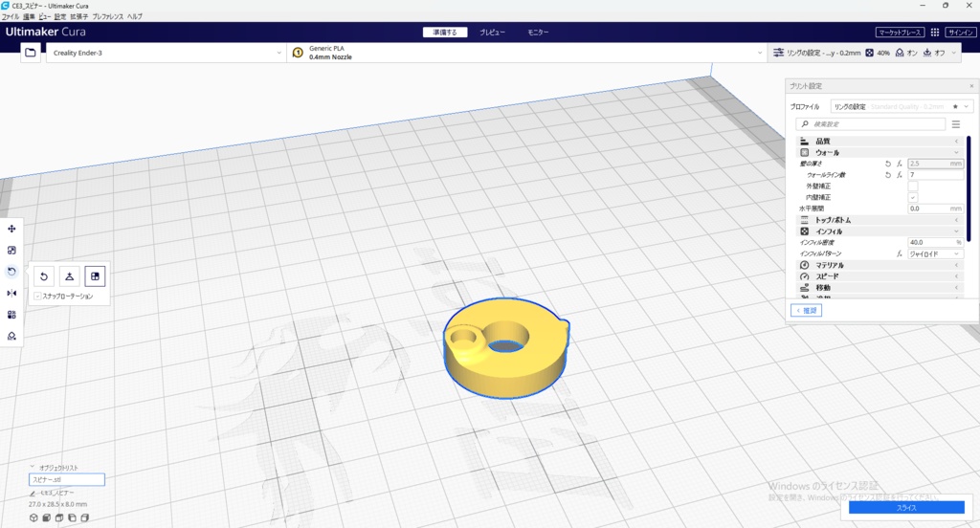The image size is (980, 528).
Task: Toggle the 内壁補正 checkbox
Action: (x=912, y=197)
